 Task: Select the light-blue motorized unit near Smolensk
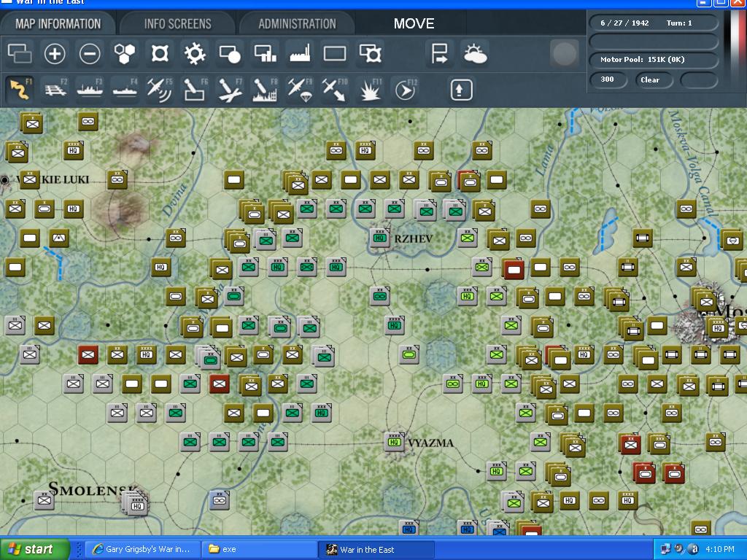(219, 500)
